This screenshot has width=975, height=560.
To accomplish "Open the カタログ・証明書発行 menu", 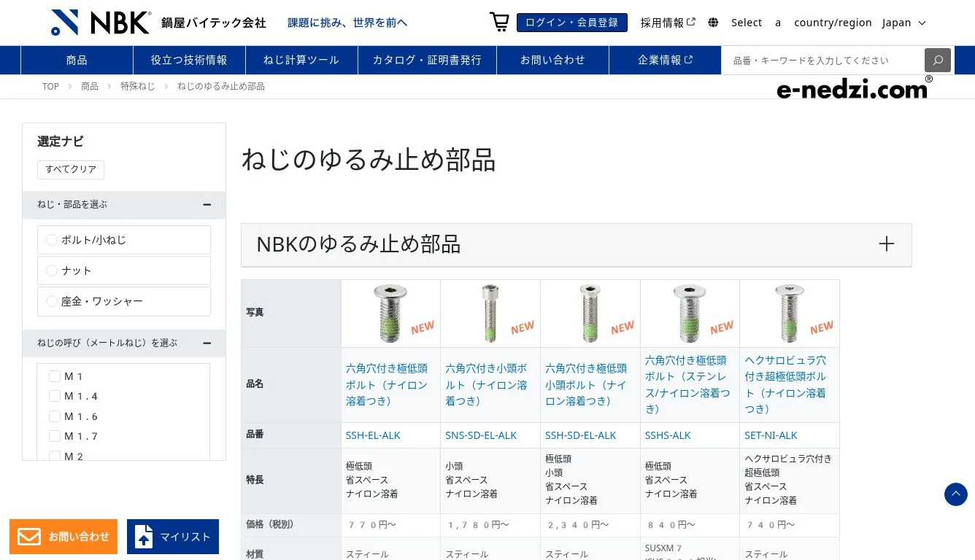I will point(427,60).
